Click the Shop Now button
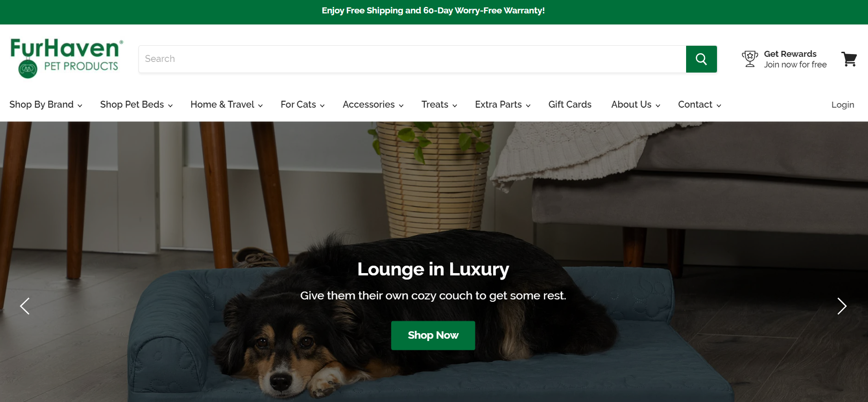Viewport: 868px width, 402px height. (433, 335)
